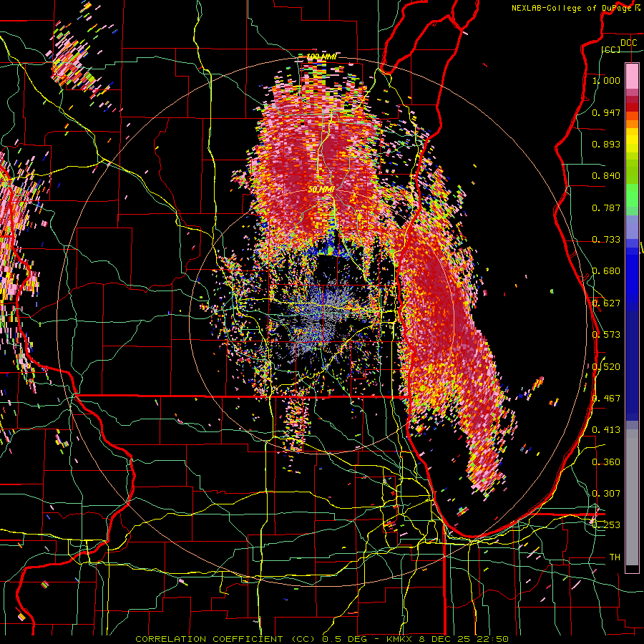Select the 0.307 legend value
The image size is (644, 644).
(606, 494)
